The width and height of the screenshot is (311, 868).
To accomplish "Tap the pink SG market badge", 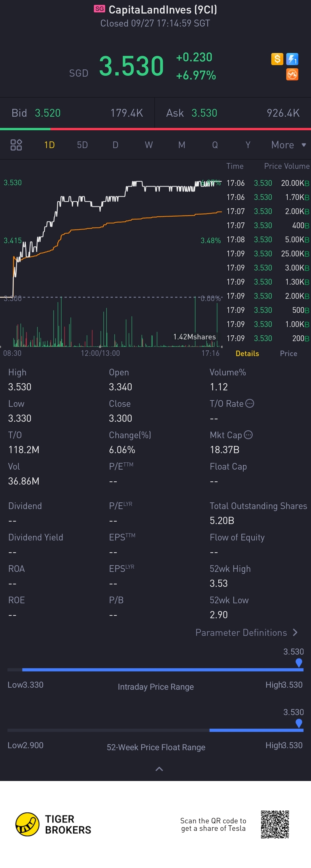I will 99,9.
